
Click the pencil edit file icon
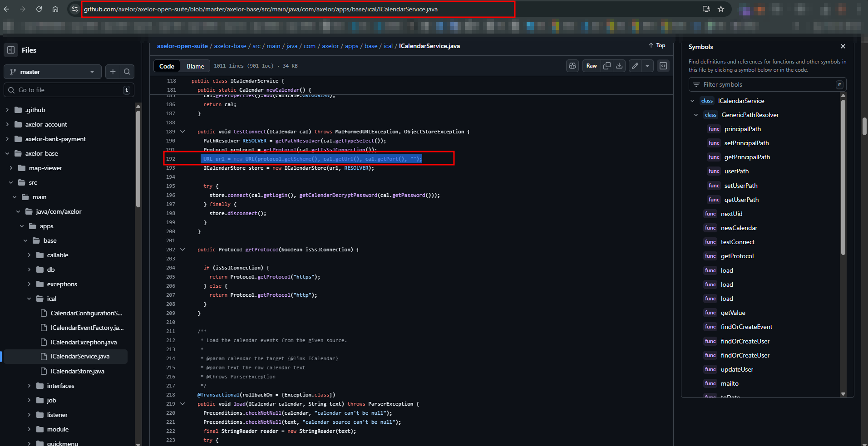point(635,66)
